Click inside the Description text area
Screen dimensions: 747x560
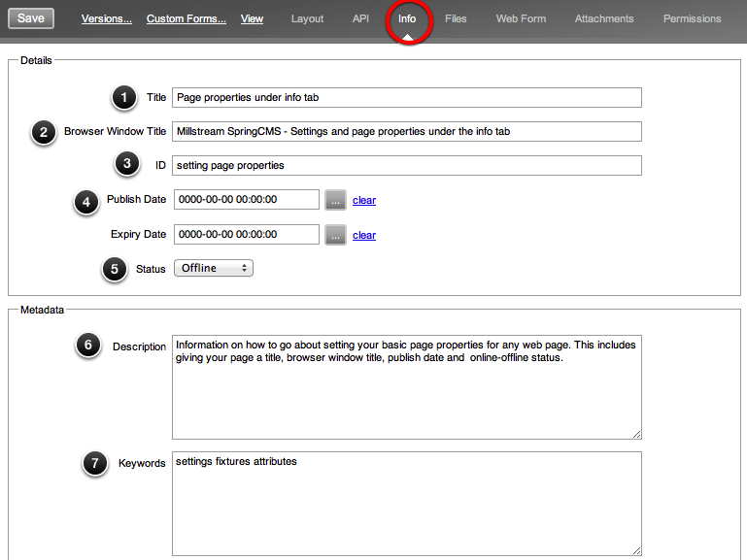point(406,387)
